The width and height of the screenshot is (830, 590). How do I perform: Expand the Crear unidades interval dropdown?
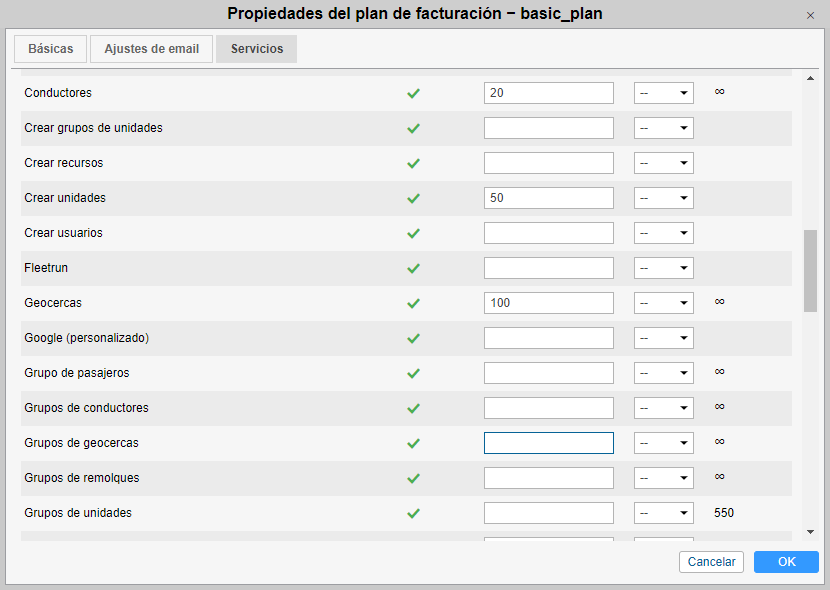[664, 198]
